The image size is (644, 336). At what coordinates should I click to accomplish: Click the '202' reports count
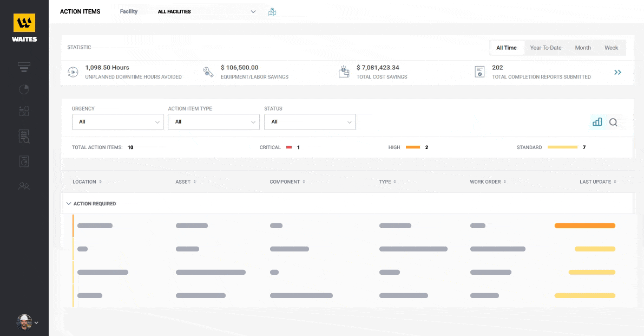coord(497,67)
